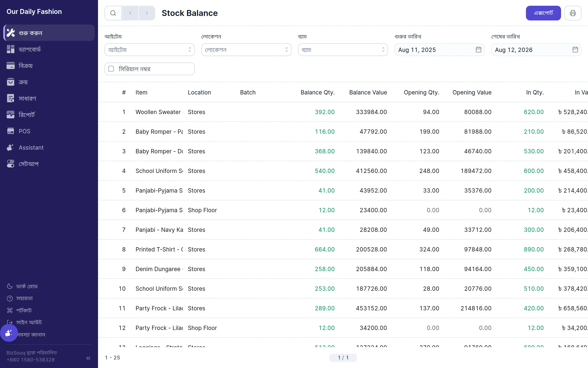Expand the আইটেম dropdown
The image size is (588, 368).
(x=149, y=50)
